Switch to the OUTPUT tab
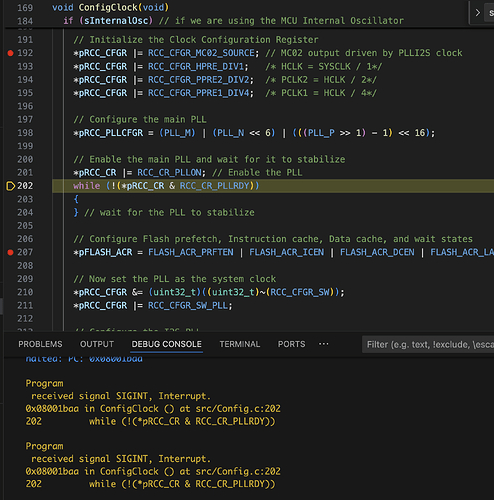 point(97,344)
